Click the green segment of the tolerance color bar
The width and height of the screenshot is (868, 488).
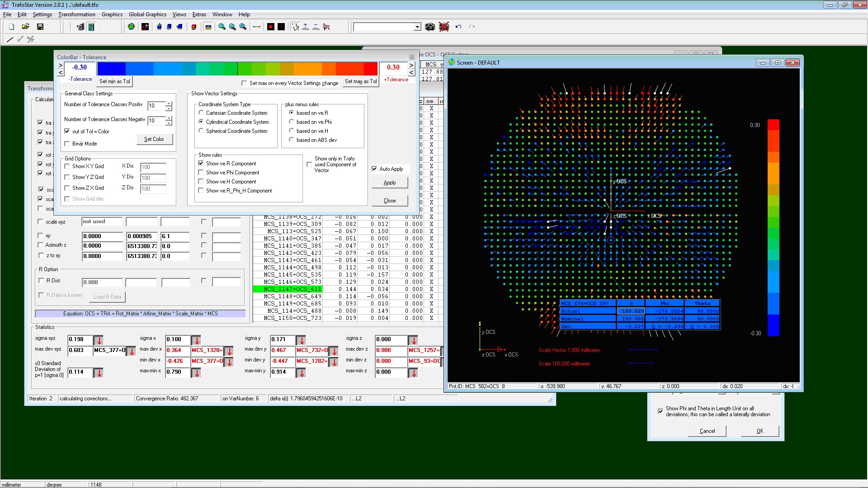point(245,69)
